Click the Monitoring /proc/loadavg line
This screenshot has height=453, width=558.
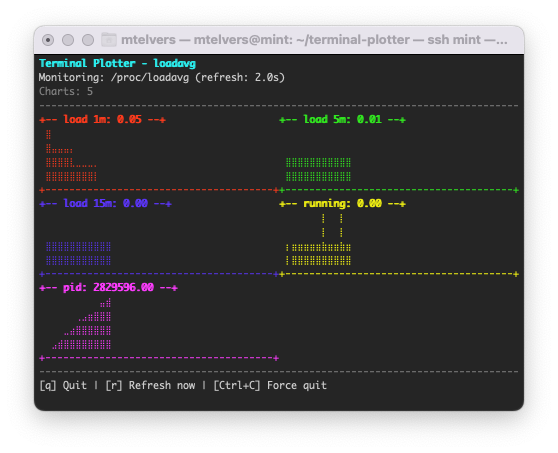point(162,78)
